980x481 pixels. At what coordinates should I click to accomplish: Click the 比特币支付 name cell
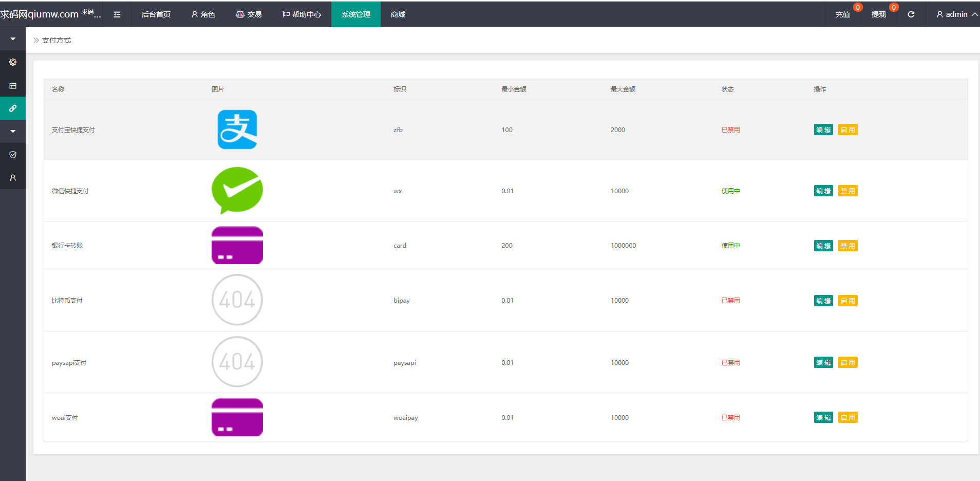(x=67, y=300)
